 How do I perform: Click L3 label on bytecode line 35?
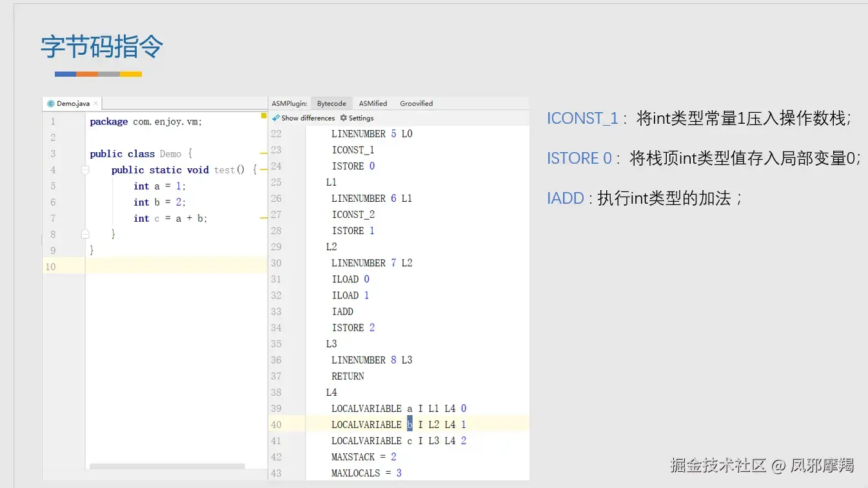pos(331,344)
